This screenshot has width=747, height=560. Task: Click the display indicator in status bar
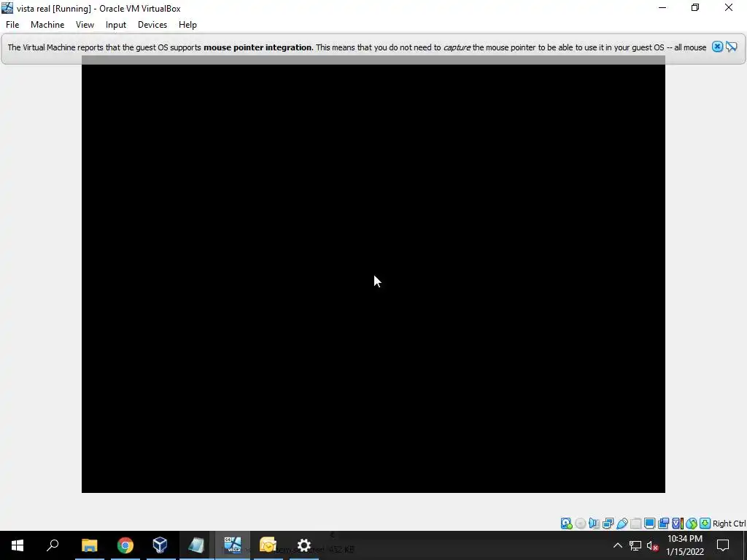click(x=649, y=524)
